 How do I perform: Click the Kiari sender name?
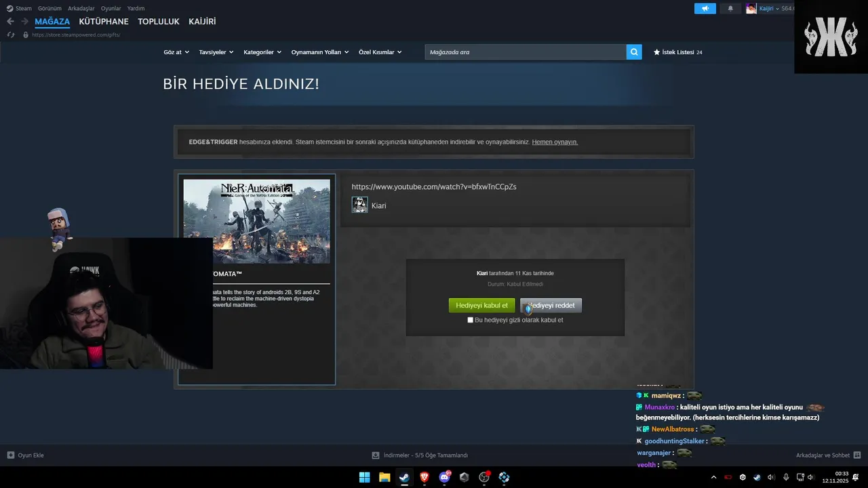378,205
